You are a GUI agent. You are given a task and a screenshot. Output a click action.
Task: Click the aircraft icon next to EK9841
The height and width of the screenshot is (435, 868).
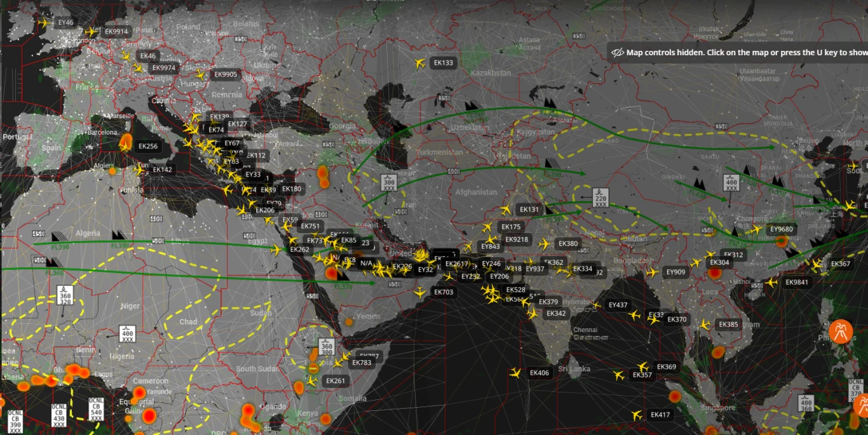[772, 282]
